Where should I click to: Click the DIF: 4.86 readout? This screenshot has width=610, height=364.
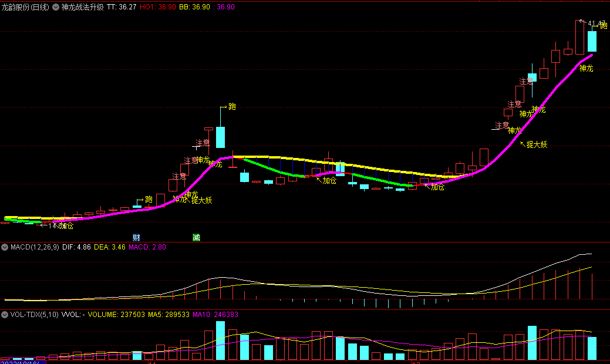point(76,247)
